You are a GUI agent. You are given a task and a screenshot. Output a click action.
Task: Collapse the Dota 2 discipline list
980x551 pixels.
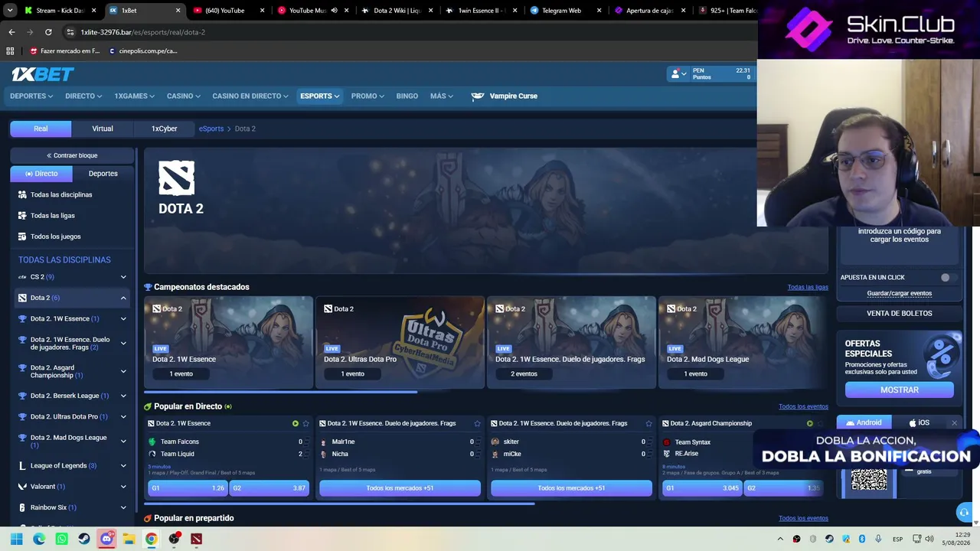click(123, 298)
